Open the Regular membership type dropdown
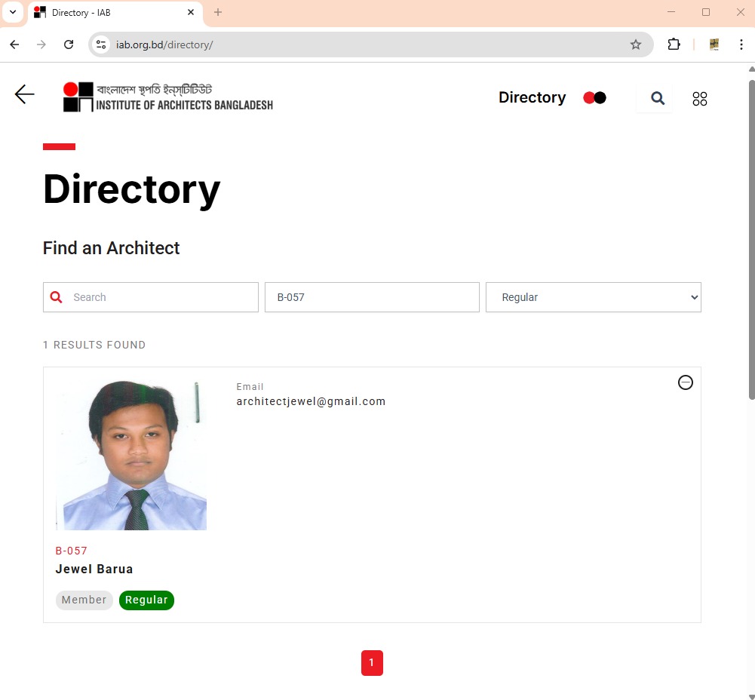 (593, 296)
